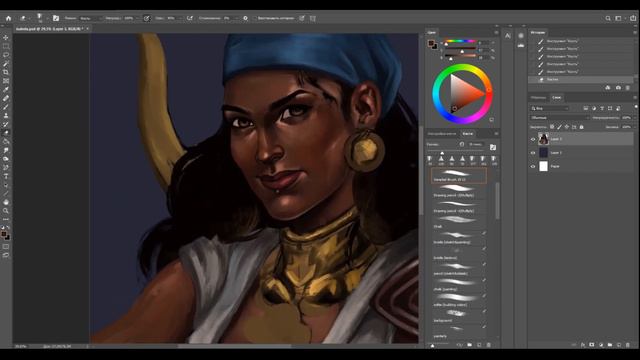Switch to the Brushes tab
This screenshot has width=640, height=360.
click(x=468, y=133)
